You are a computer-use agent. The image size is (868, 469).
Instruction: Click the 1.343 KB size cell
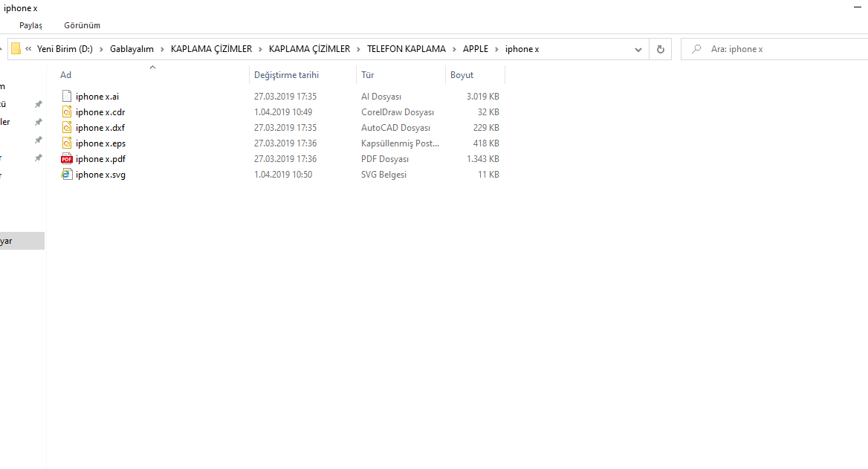coord(483,158)
